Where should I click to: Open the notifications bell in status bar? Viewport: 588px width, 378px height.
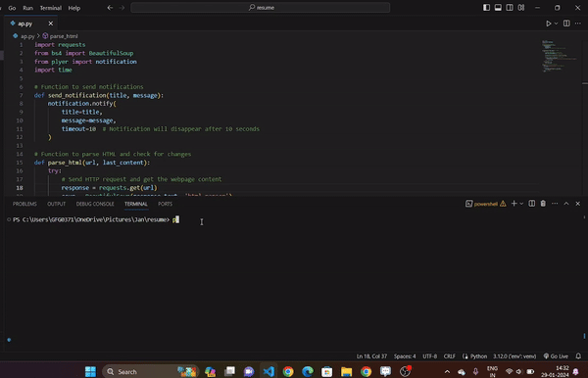(578, 356)
